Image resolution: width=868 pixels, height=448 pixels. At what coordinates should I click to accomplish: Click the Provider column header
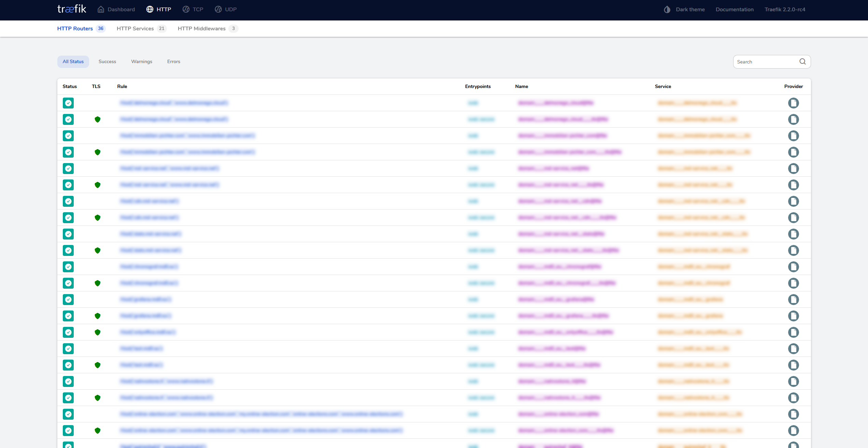point(794,86)
